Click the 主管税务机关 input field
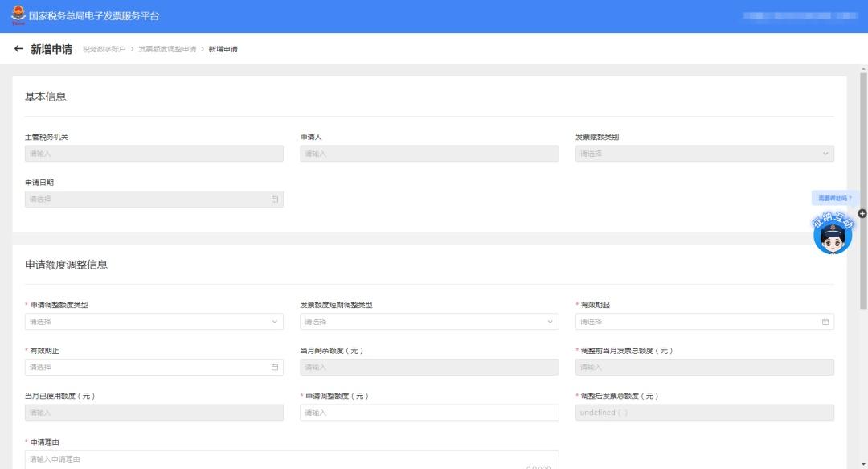The width and height of the screenshot is (868, 469). click(154, 154)
